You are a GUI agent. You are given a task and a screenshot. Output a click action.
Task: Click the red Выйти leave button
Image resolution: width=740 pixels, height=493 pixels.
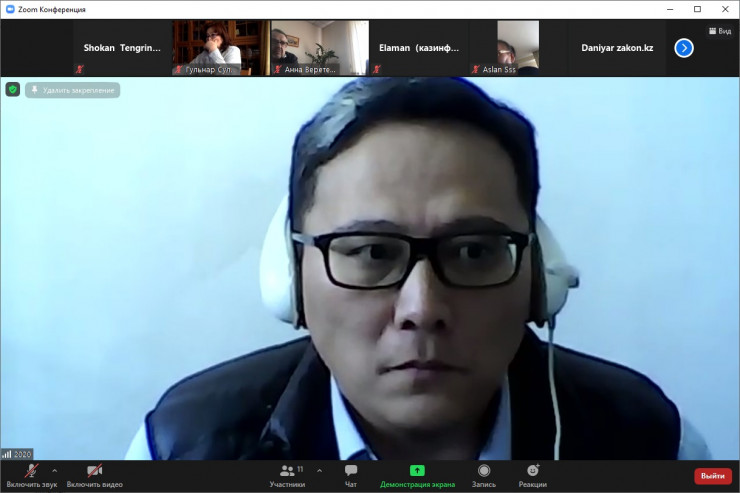point(712,476)
